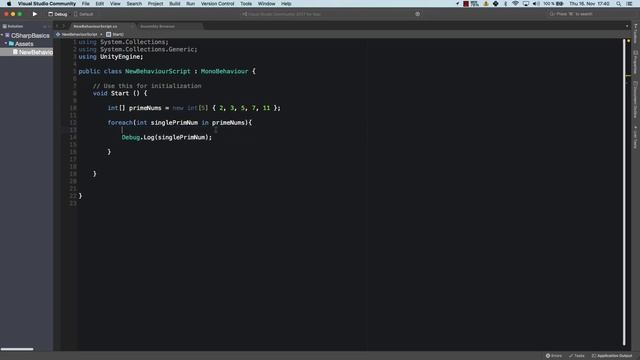Open Spotlight search icon
The image size is (640, 360).
pyautogui.click(x=619, y=4)
